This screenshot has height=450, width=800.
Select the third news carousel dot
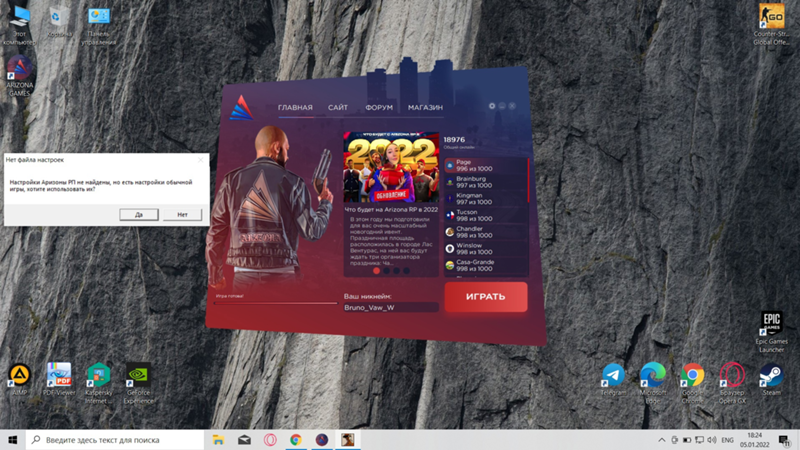point(396,271)
